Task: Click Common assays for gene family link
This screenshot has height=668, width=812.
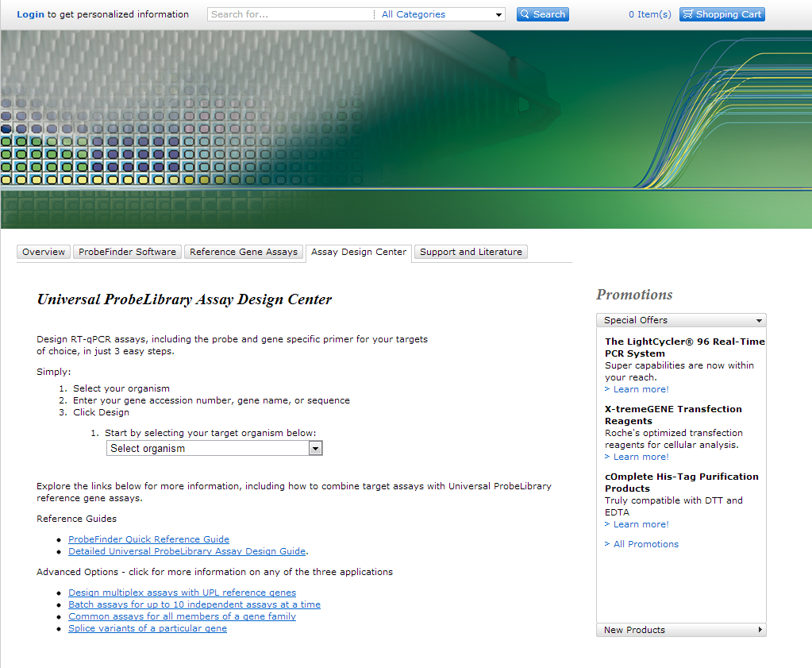Action: point(182,616)
